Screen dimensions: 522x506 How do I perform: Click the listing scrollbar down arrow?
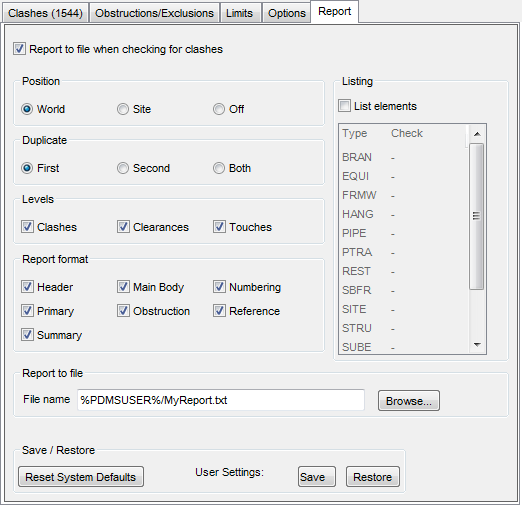coord(477,345)
